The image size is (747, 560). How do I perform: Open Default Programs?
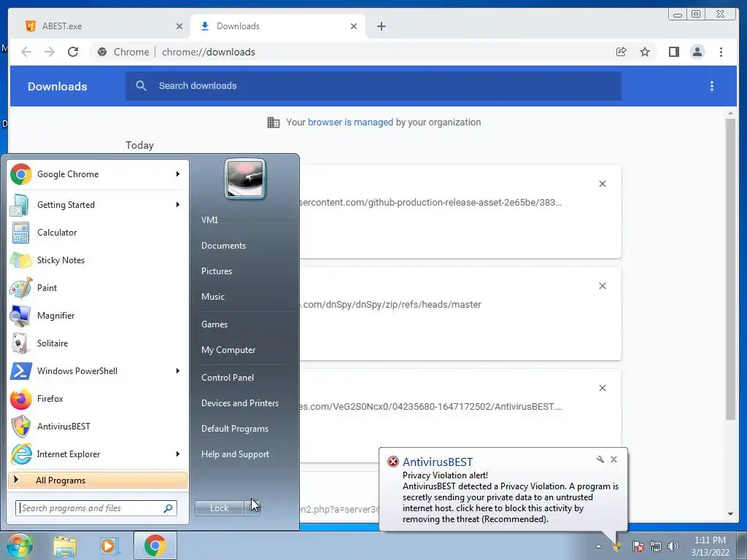tap(234, 429)
